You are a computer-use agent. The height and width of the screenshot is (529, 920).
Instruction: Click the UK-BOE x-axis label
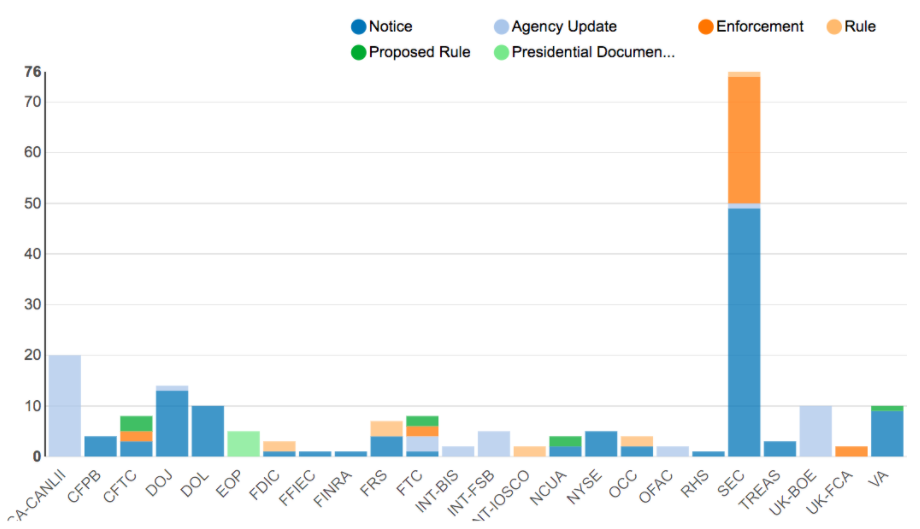793,493
